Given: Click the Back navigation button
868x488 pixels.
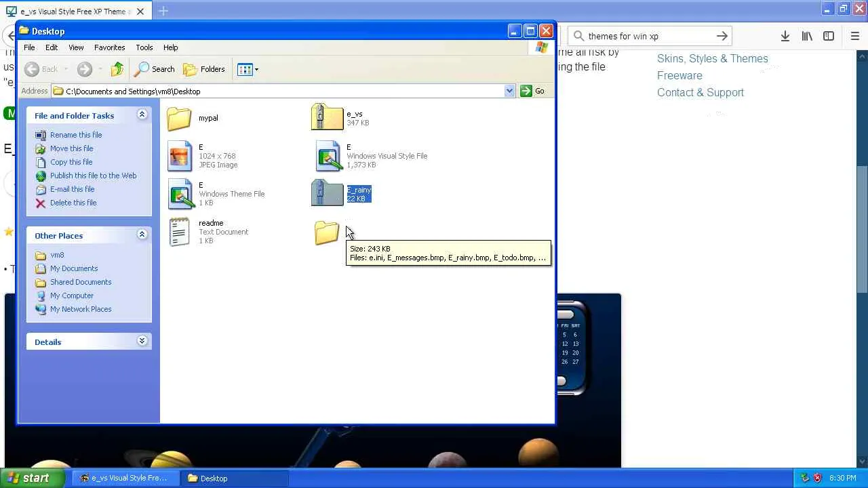Looking at the screenshot, I should point(41,69).
